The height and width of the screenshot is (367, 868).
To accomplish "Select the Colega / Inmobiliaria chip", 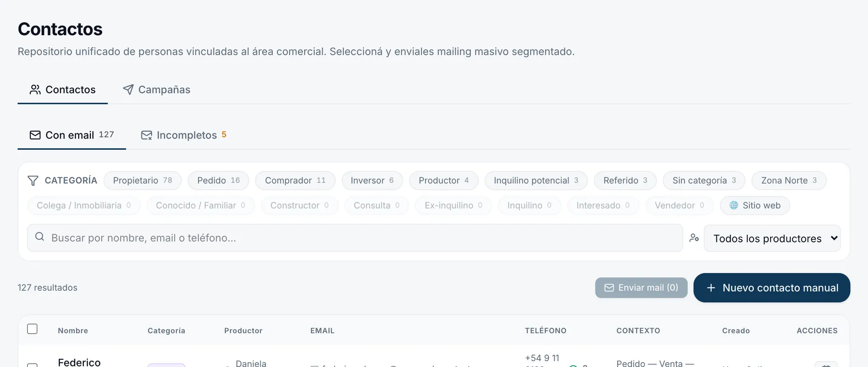I will (x=84, y=206).
